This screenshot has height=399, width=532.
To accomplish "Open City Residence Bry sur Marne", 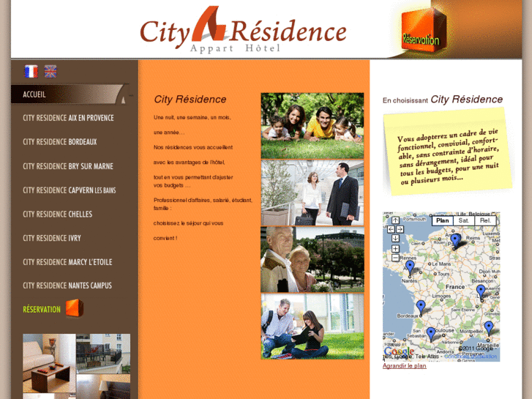I will point(68,166).
